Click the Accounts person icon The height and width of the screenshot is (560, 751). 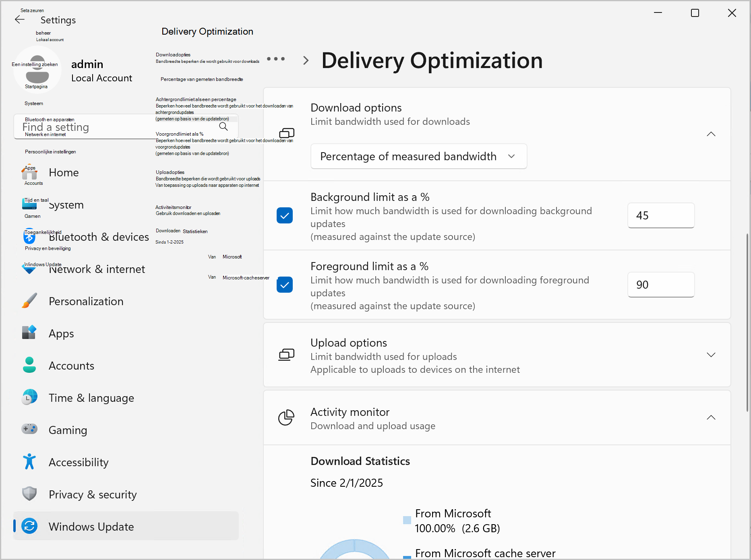tap(29, 365)
